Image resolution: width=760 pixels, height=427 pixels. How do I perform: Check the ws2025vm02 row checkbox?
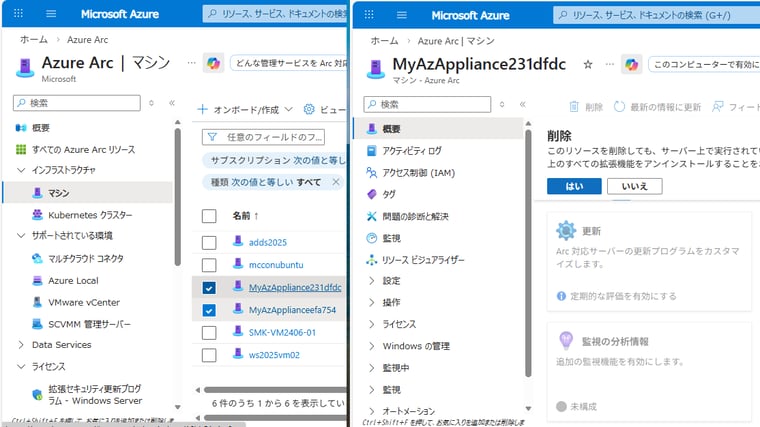[209, 355]
